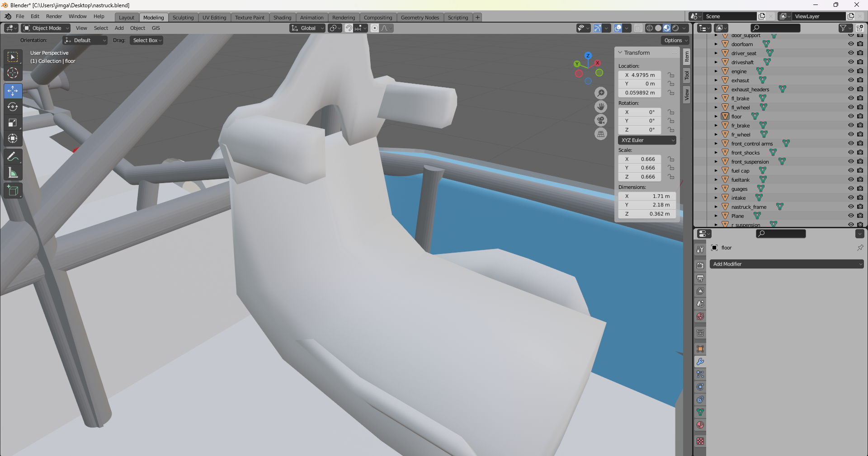Click the pin icon next to floor
The image size is (868, 456).
click(x=860, y=248)
